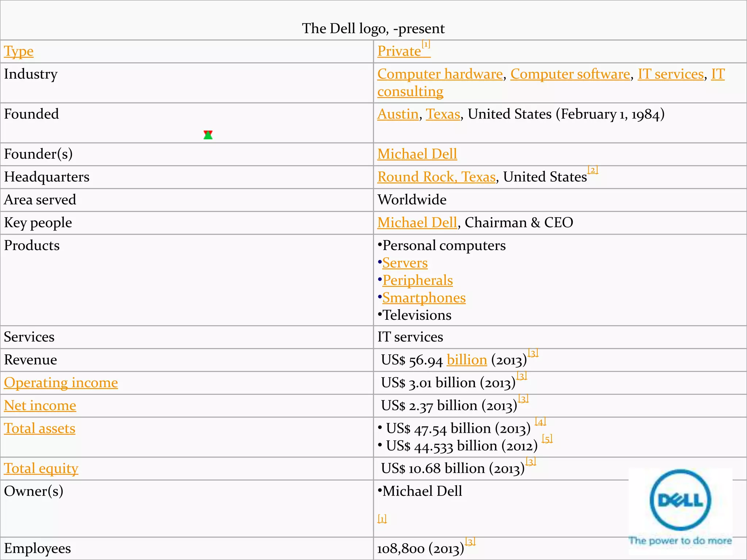Click the red-green marker icon in Founded row

(208, 135)
